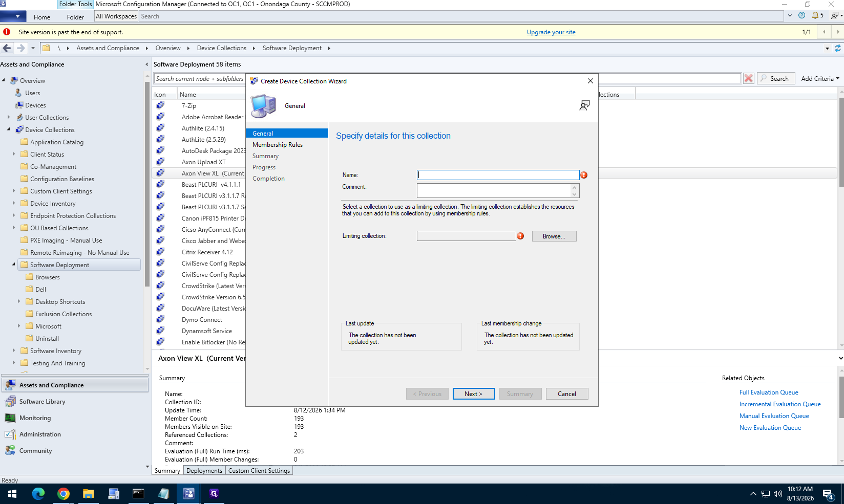The width and height of the screenshot is (844, 504).
Task: Expand the Device Inventory folder
Action: point(14,203)
